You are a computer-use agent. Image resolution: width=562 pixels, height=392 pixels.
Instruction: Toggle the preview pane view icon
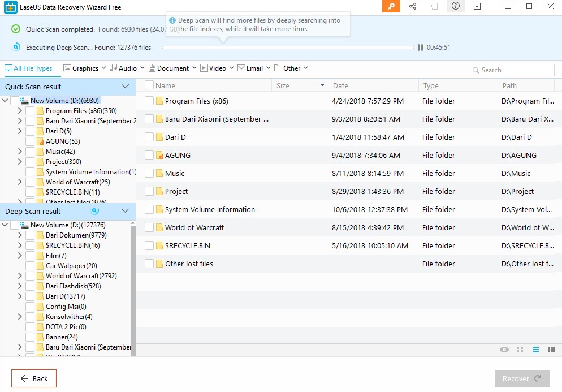[x=551, y=350]
